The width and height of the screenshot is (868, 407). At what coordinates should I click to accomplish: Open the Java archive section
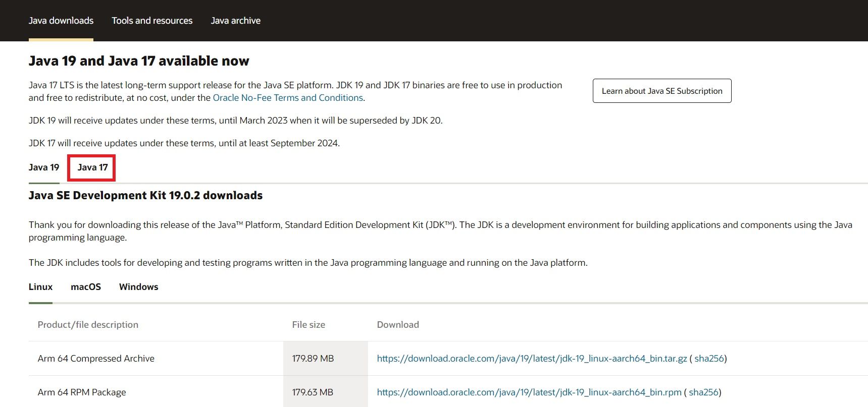(x=235, y=21)
